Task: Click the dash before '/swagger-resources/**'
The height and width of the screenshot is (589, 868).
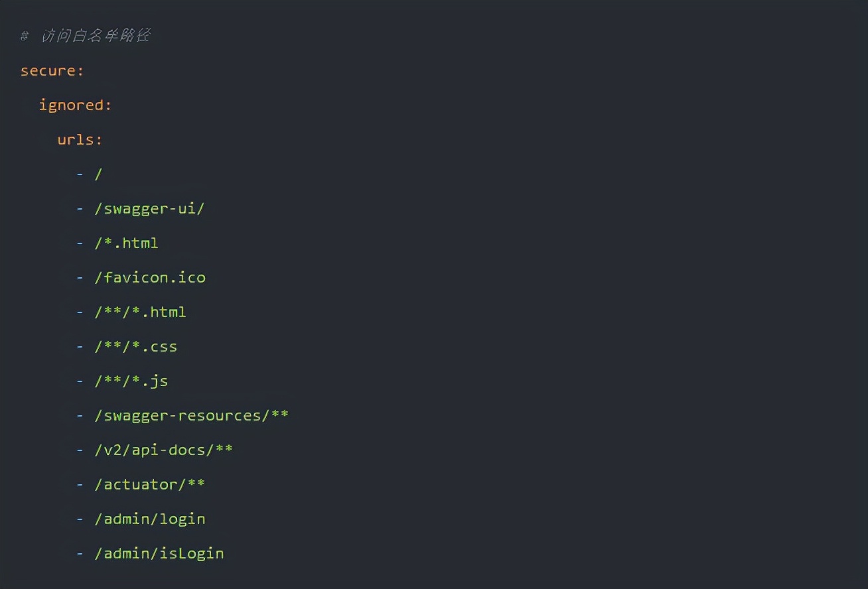Action: click(80, 415)
